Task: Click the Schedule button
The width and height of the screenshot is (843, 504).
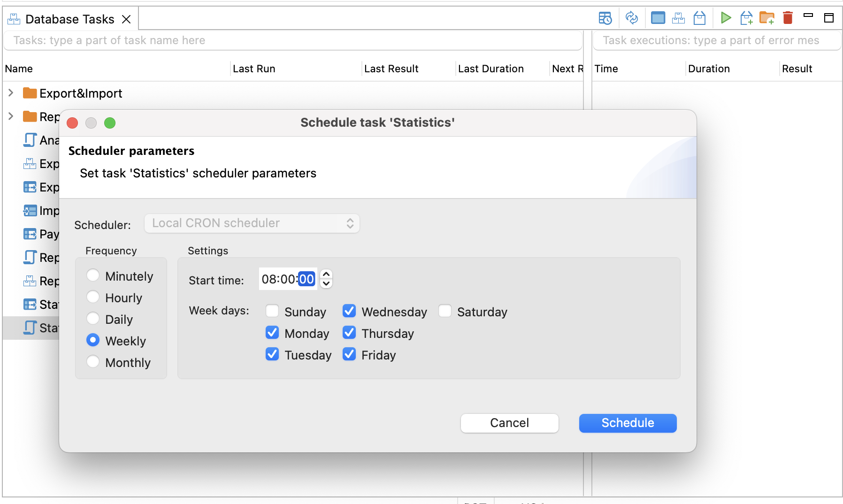Action: 628,423
